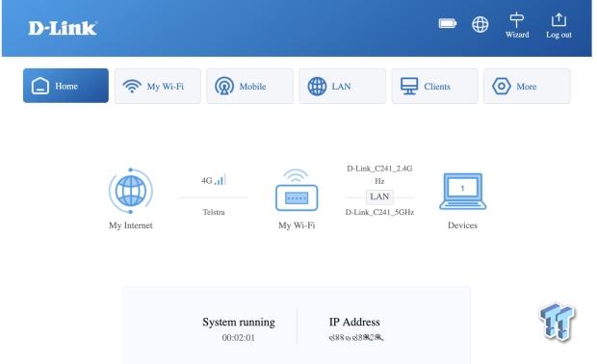The height and width of the screenshot is (364, 597).
Task: Click the Devices label
Action: point(462,225)
